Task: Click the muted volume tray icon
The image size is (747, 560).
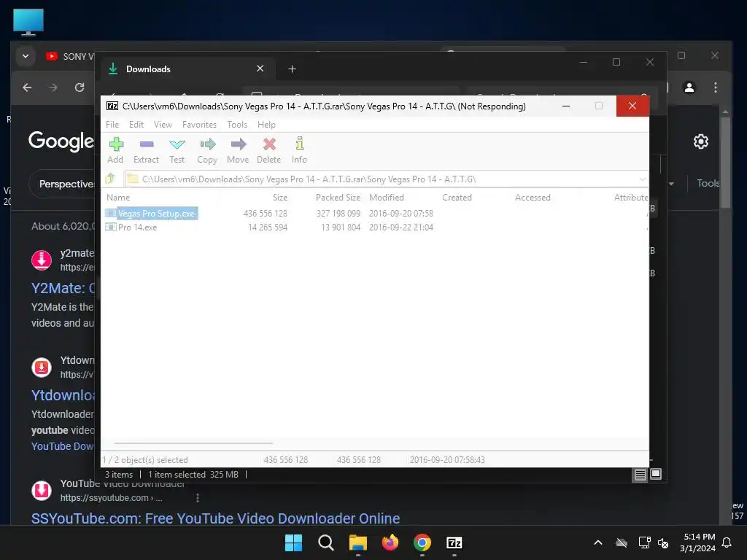Action: [x=662, y=542]
